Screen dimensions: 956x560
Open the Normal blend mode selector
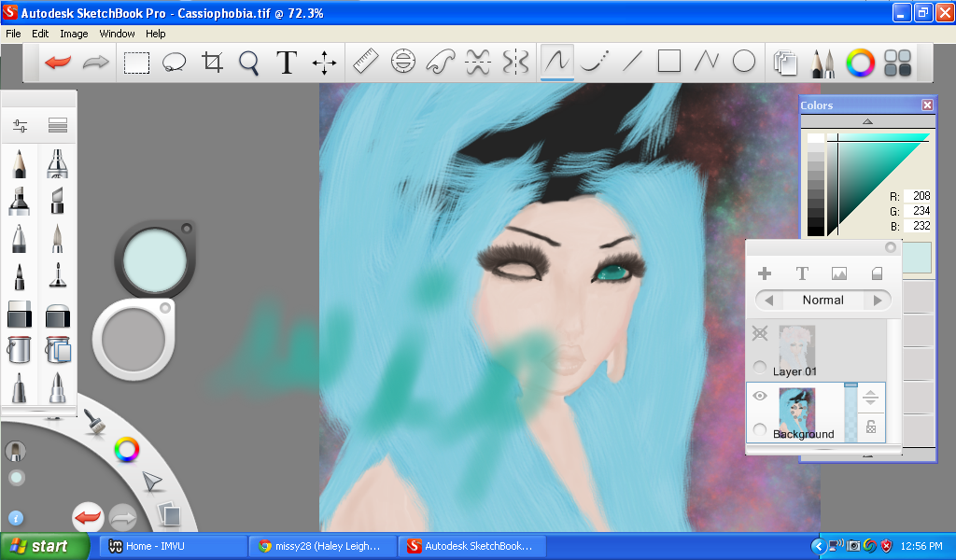[x=823, y=300]
